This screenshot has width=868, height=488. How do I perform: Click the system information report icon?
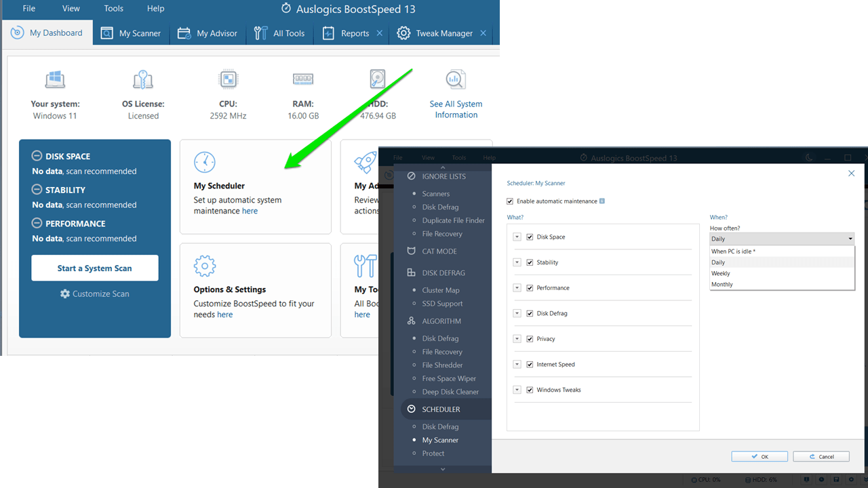[x=456, y=80]
